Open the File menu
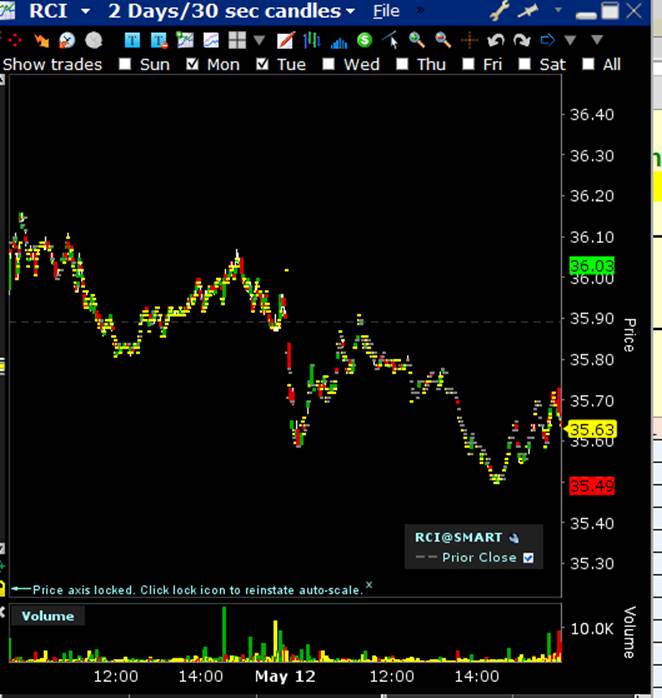The image size is (662, 698). click(386, 11)
